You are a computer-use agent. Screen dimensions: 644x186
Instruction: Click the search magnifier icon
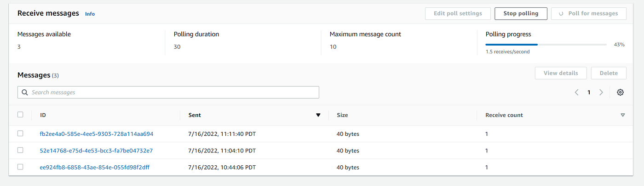pyautogui.click(x=25, y=93)
